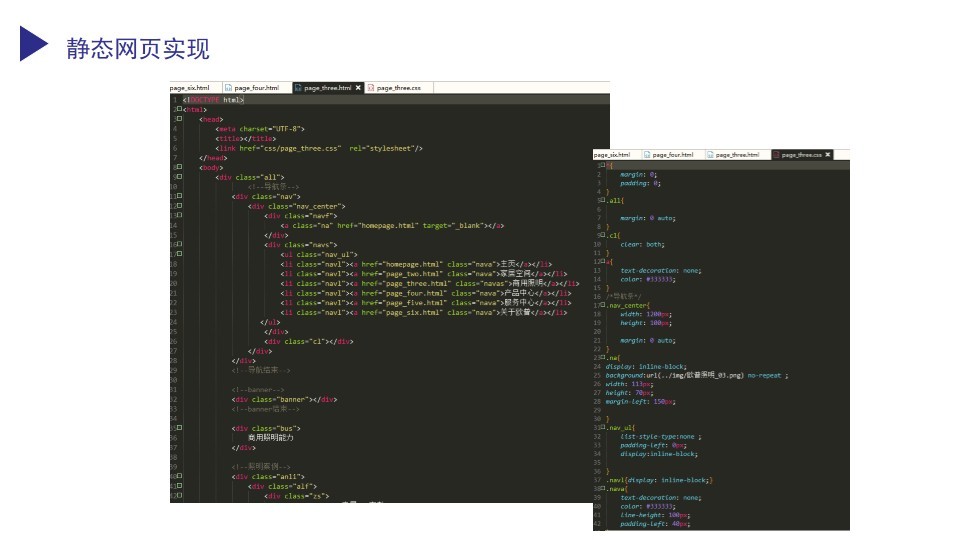This screenshot has height=540, width=960.
Task: Click the div class="cl" line
Action: [x=309, y=341]
